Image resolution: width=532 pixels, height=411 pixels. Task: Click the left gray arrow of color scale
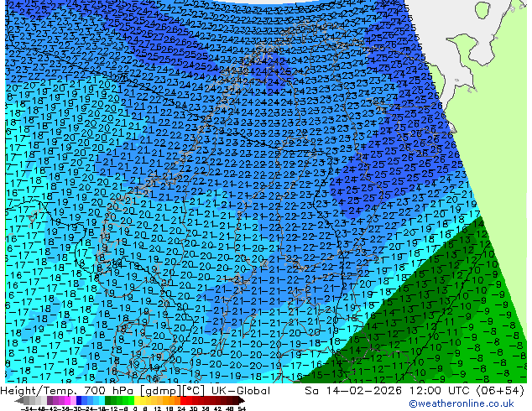[x=18, y=401]
